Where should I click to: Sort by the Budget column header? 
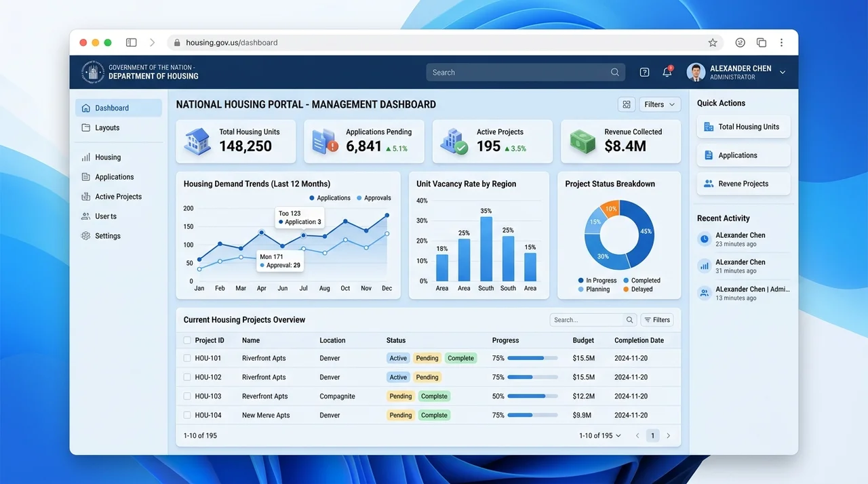(583, 340)
